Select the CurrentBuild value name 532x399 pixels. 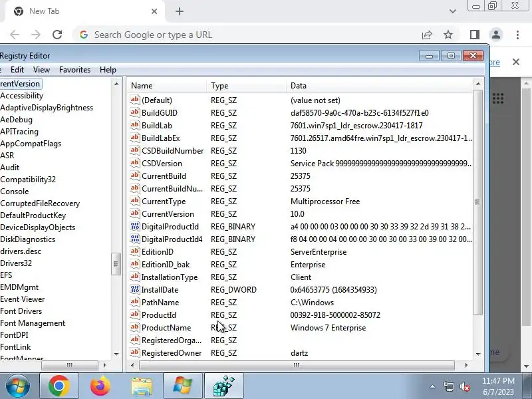point(164,176)
